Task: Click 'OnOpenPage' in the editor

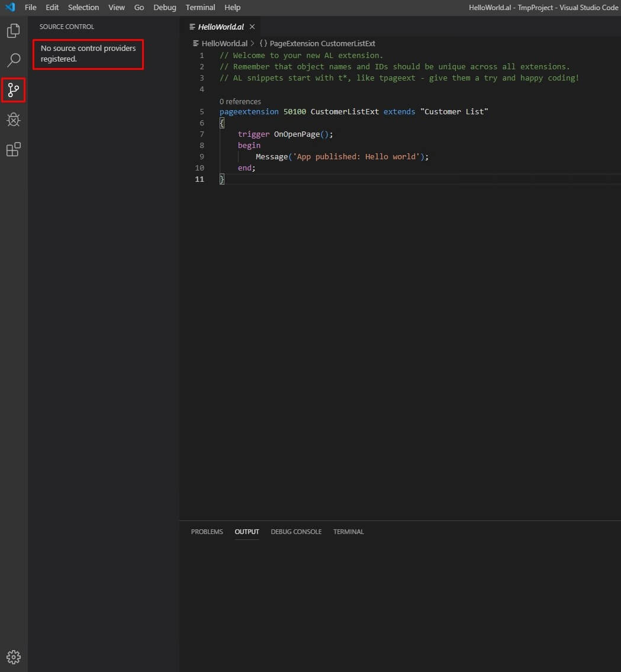Action: 297,134
